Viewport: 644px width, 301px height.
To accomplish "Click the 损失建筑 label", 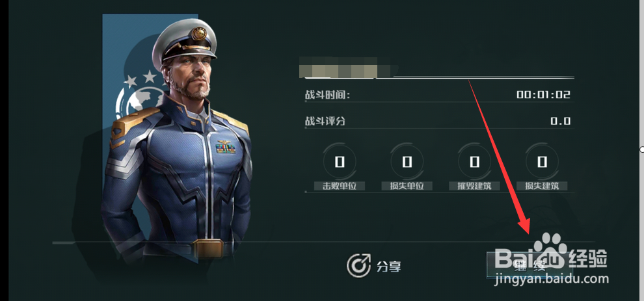I will tap(542, 186).
